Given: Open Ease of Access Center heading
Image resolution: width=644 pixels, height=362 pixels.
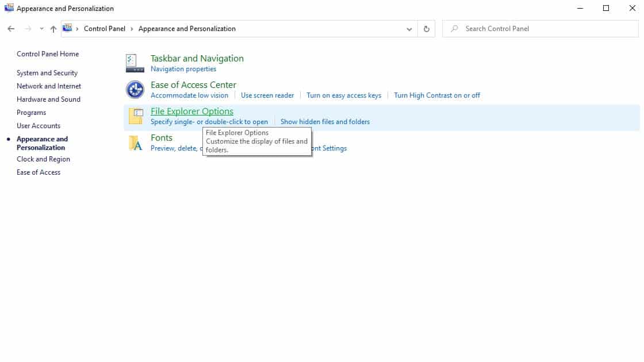Looking at the screenshot, I should (x=193, y=85).
